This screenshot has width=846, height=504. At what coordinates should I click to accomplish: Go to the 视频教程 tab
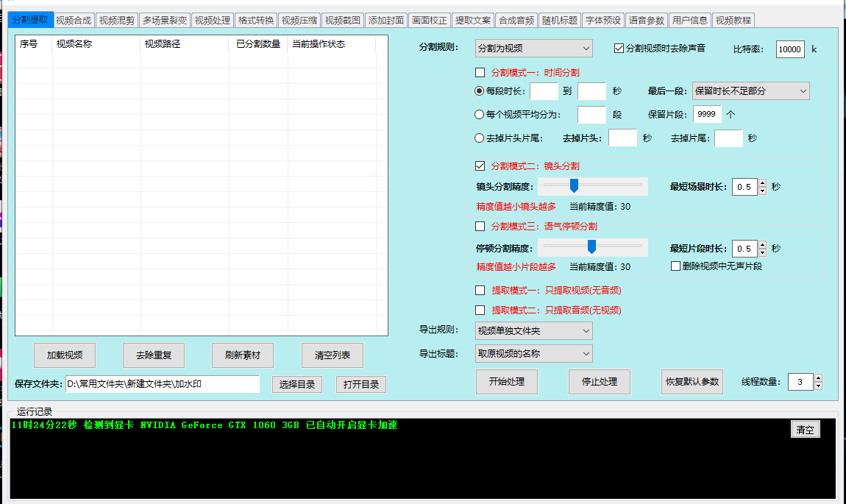pos(733,20)
